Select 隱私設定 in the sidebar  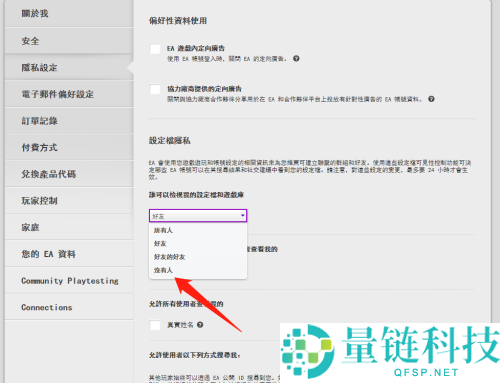(69, 68)
